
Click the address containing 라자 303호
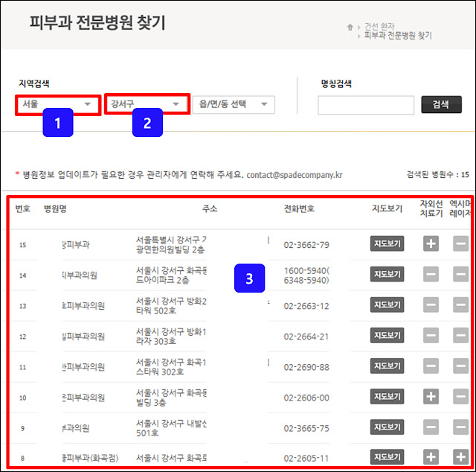[x=171, y=337]
